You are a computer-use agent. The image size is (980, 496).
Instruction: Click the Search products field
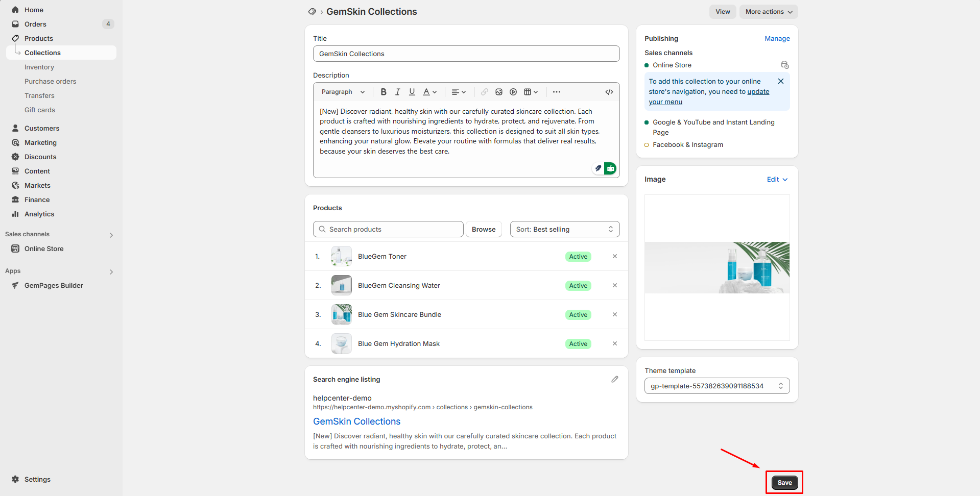[388, 229]
